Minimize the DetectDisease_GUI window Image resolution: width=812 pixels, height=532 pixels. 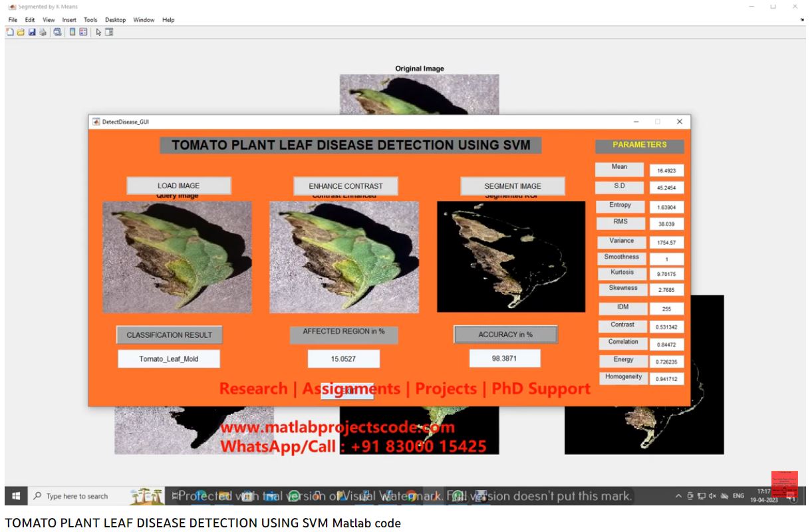636,122
